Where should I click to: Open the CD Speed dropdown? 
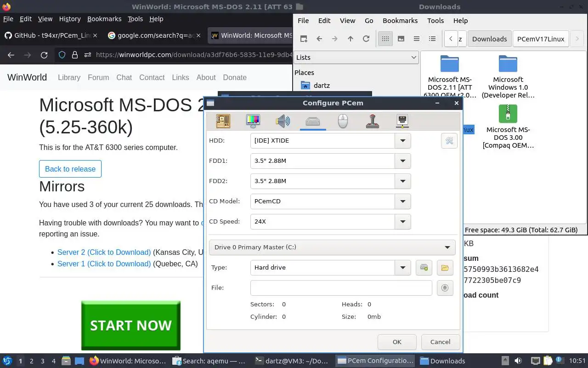pos(403,222)
